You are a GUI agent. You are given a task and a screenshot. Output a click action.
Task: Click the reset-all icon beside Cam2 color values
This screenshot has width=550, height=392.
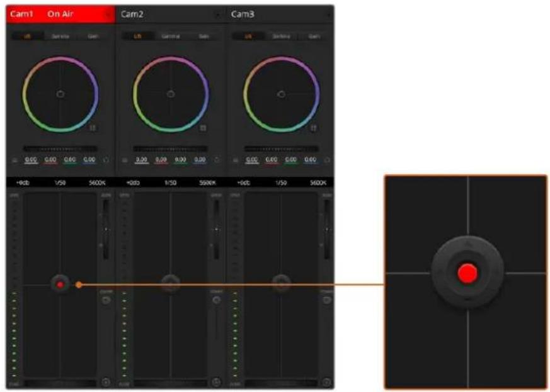pos(217,160)
